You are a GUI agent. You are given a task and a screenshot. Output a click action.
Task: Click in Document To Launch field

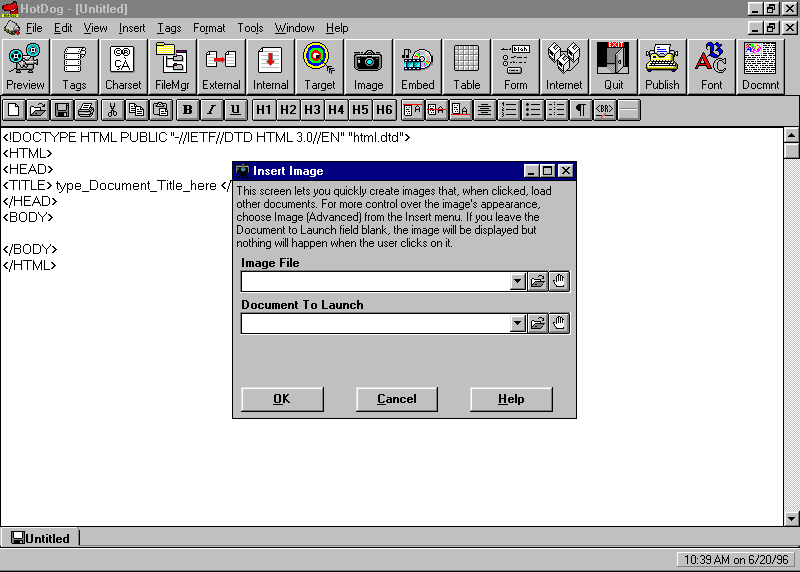tap(376, 323)
